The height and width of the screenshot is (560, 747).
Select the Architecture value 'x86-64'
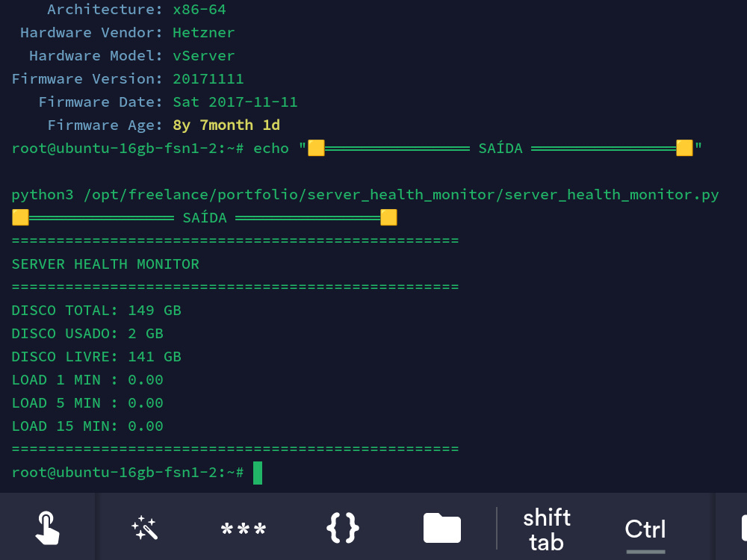pyautogui.click(x=199, y=10)
